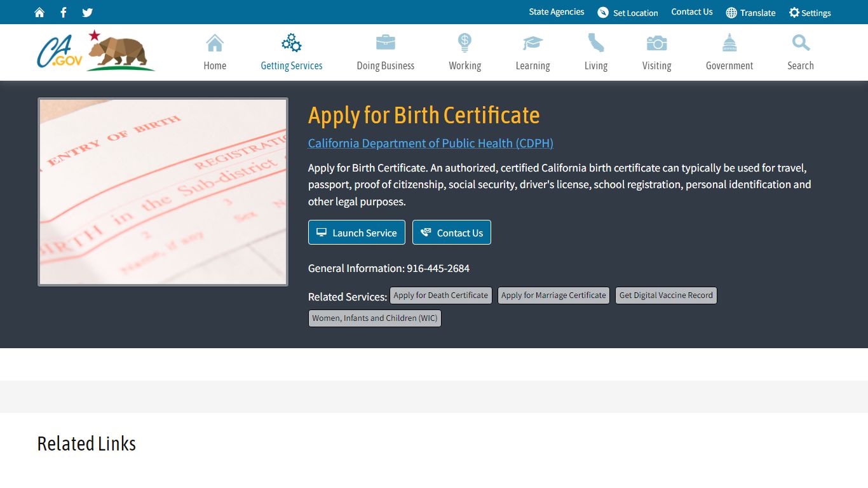Select the Home menu label

pyautogui.click(x=215, y=65)
